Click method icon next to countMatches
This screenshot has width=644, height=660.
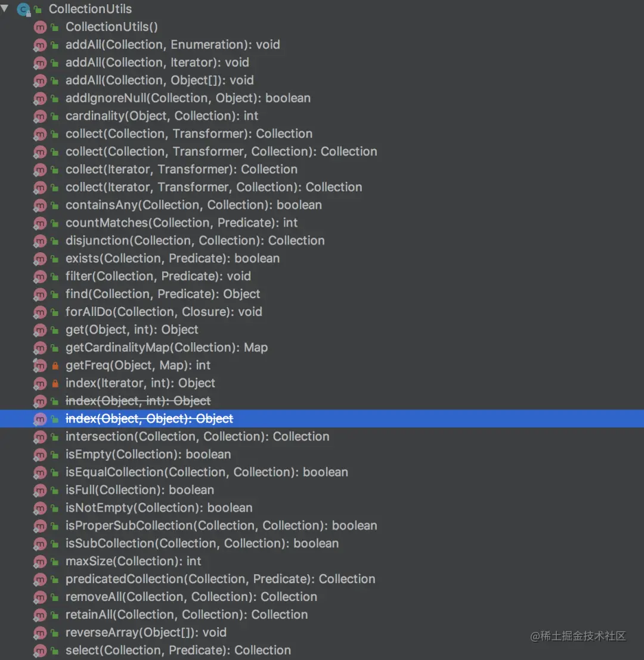point(39,223)
